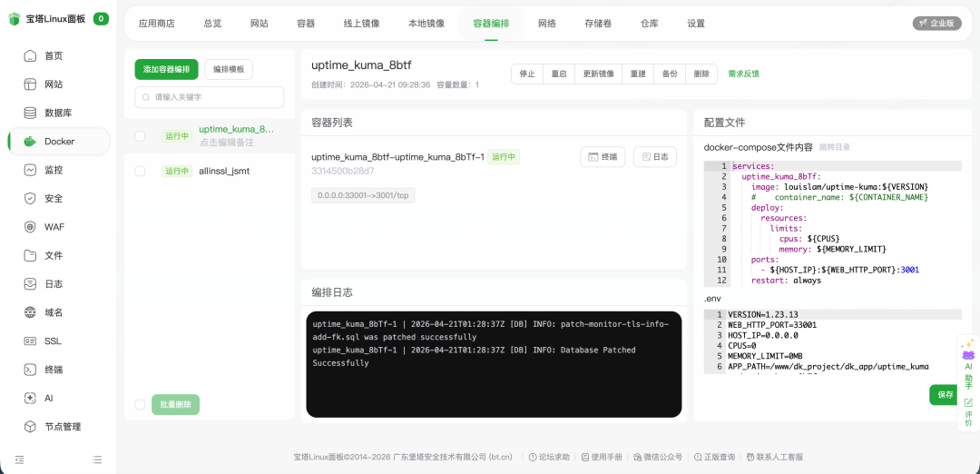This screenshot has width=980, height=474.
Task: Click the search magnifier icon in keyword box
Action: point(146,97)
